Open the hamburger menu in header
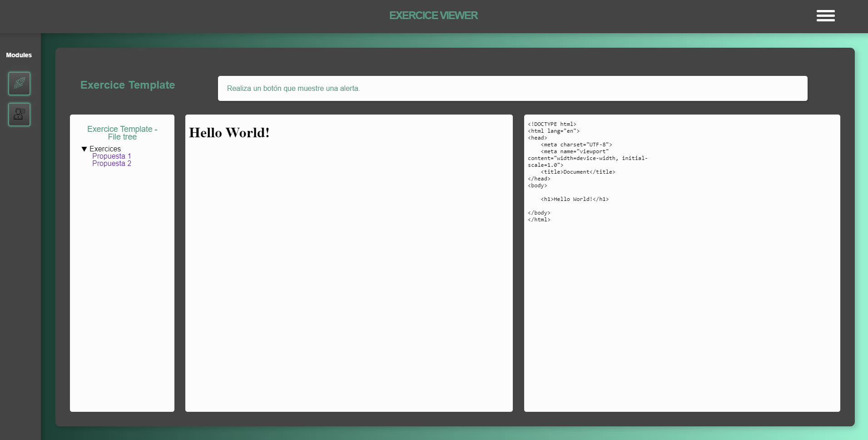Viewport: 868px width, 440px height. [825, 15]
